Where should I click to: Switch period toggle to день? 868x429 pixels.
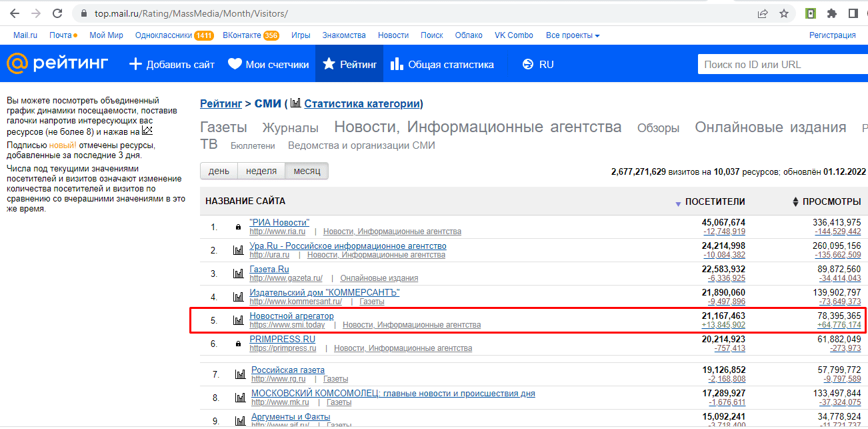pos(219,171)
